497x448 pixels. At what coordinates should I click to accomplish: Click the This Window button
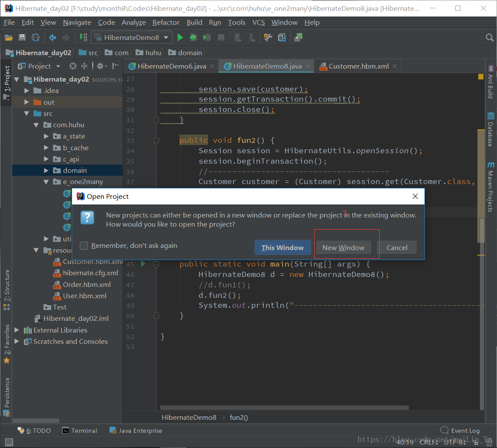[x=282, y=247]
